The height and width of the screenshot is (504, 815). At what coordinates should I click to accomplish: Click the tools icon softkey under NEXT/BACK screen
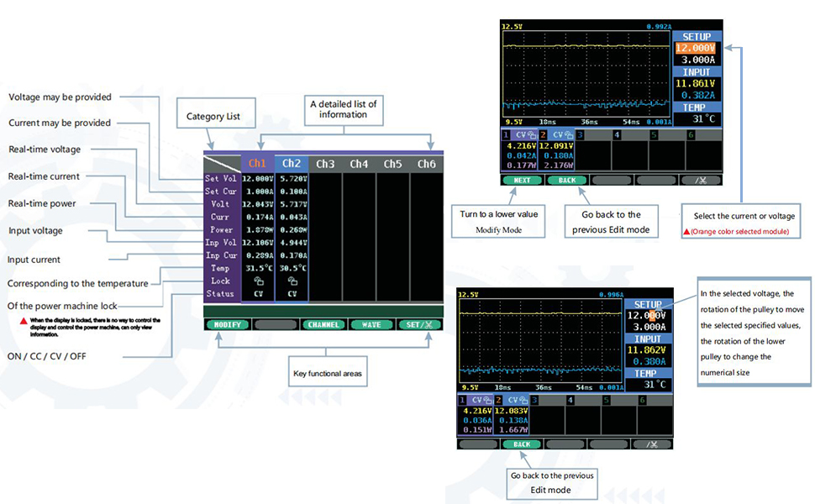coord(701,180)
